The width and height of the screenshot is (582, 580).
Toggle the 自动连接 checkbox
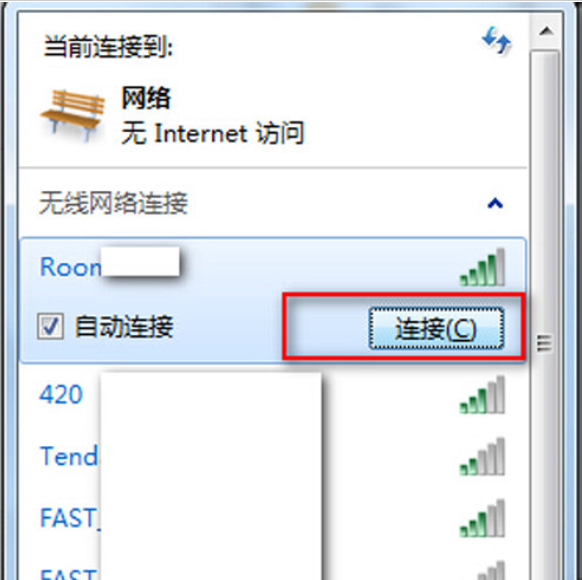(50, 327)
